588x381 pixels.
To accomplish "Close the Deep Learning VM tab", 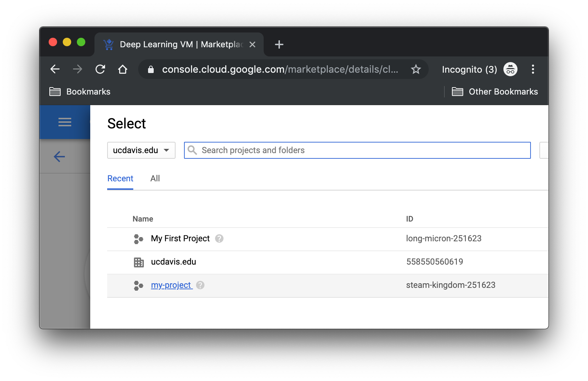I will (252, 44).
